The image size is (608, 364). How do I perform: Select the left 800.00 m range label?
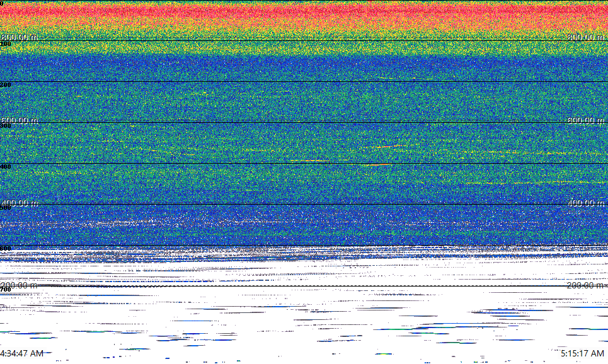pyautogui.click(x=19, y=37)
